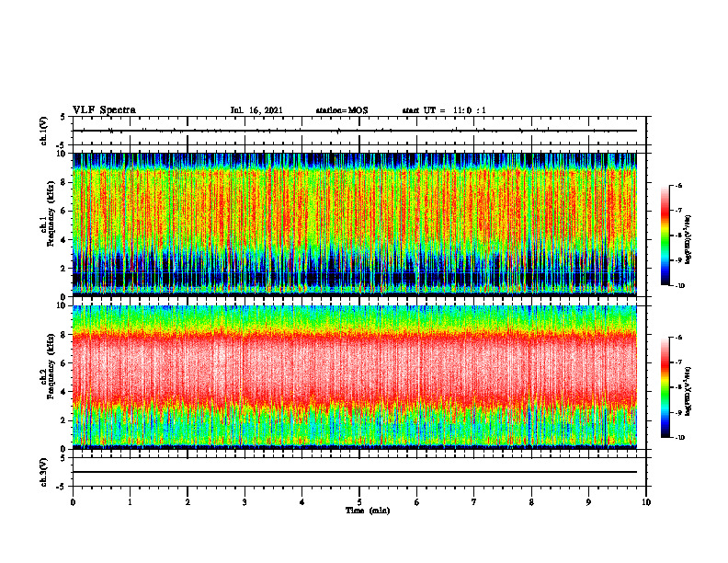Image resolution: width=728 pixels, height=563 pixels.
Task: Click the '8' kHz tick on ch.1 frequency axis
Action: (63, 182)
